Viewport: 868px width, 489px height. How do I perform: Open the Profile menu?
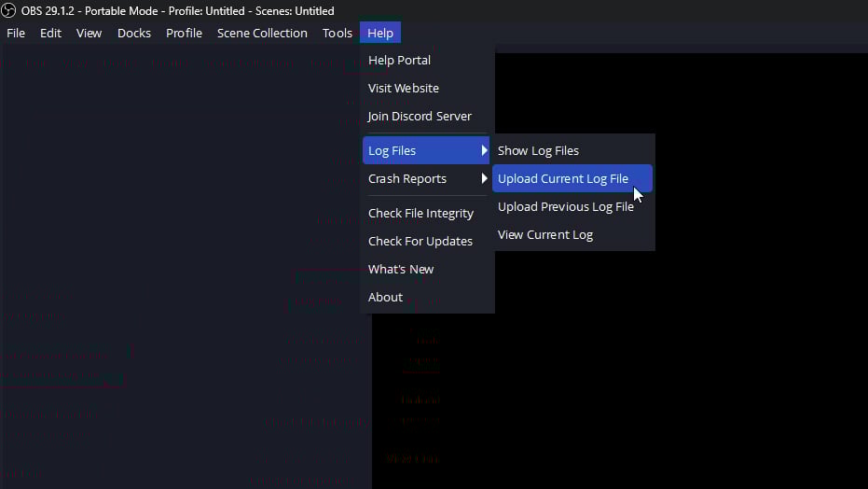(184, 34)
